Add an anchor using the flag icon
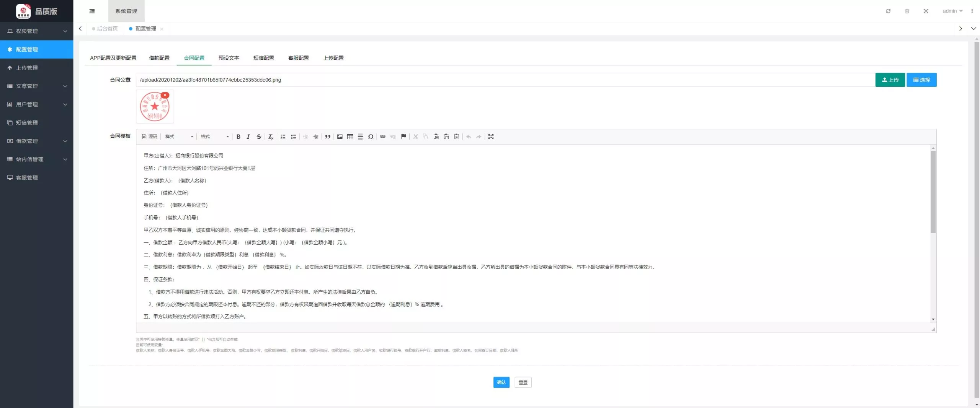The image size is (980, 408). (x=403, y=137)
